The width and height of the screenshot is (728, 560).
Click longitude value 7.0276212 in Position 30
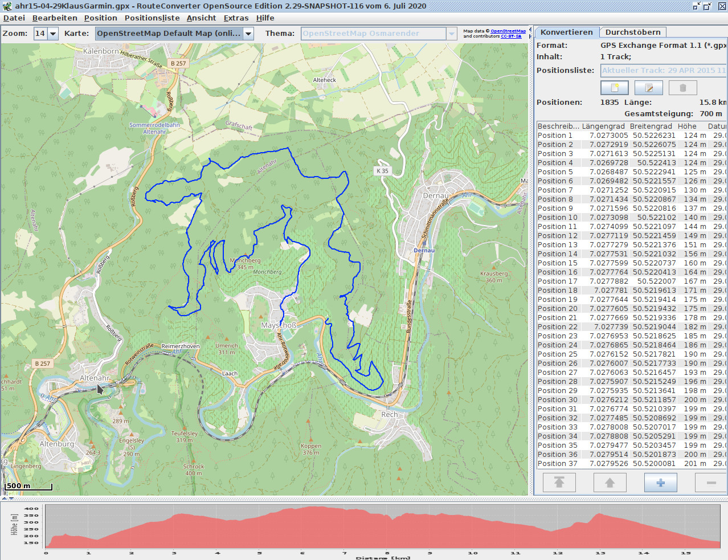point(609,400)
